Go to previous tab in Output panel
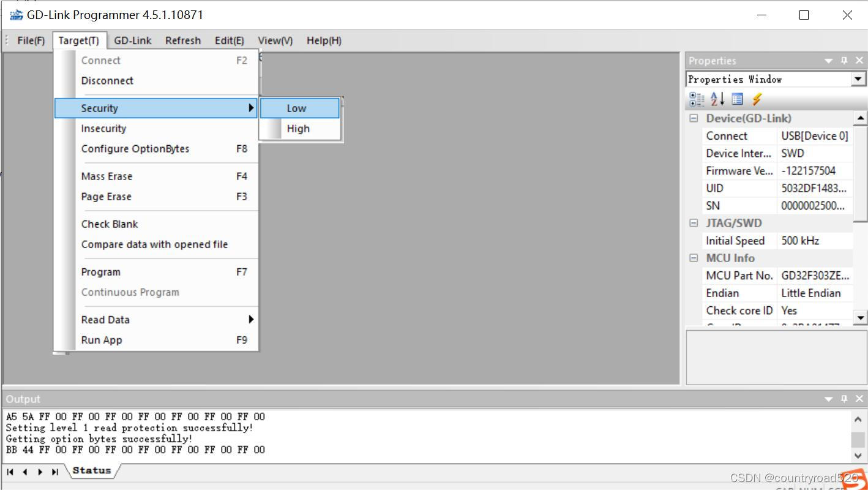 coord(25,472)
